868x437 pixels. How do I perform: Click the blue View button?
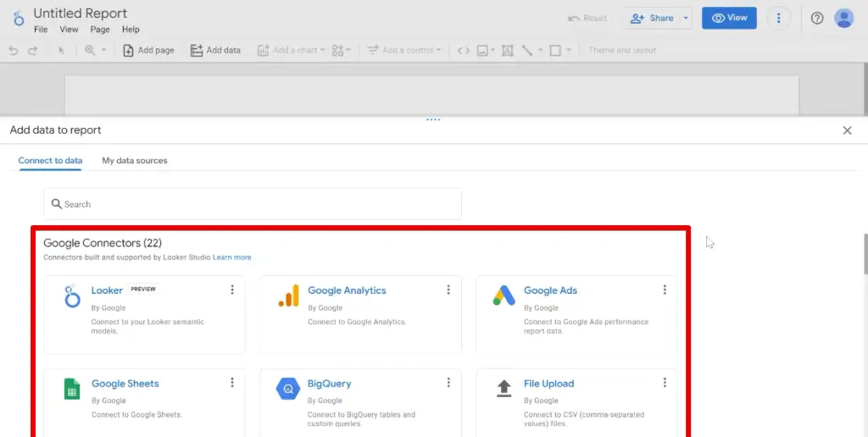pyautogui.click(x=729, y=18)
